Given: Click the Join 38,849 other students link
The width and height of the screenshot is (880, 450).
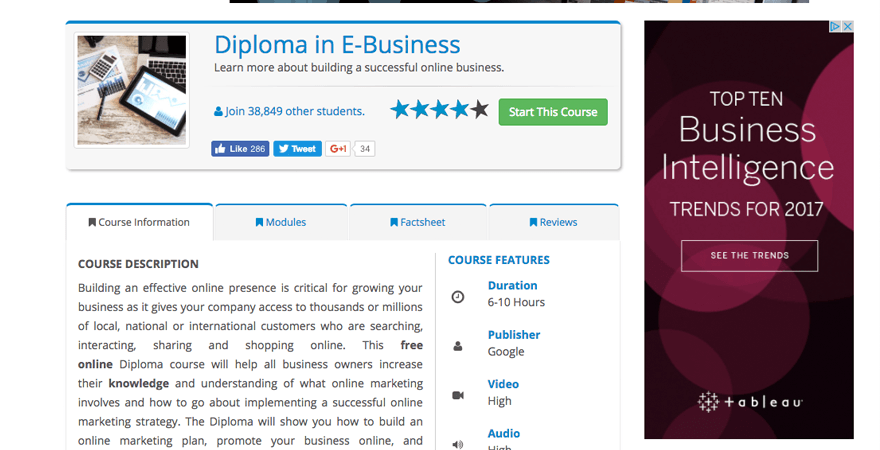Looking at the screenshot, I should pyautogui.click(x=289, y=111).
